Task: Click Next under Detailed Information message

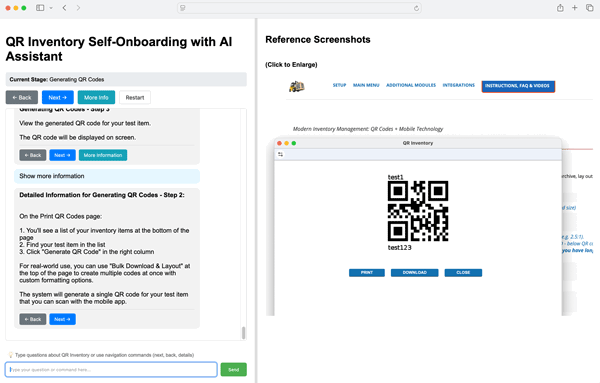Action: [x=62, y=319]
